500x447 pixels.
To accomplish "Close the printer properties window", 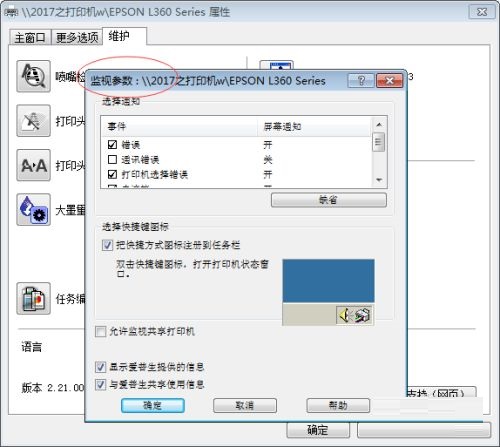I will pyautogui.click(x=482, y=12).
